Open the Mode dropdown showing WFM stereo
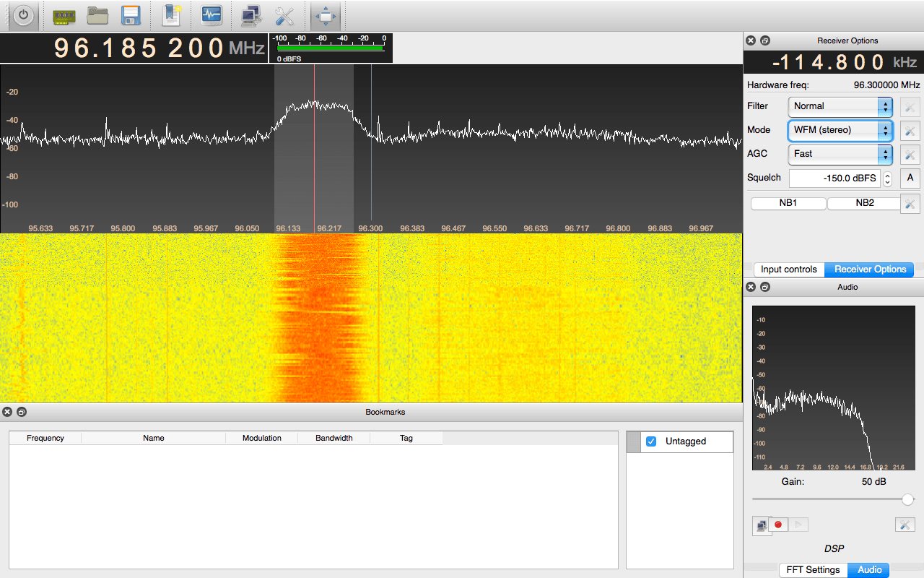Image resolution: width=924 pixels, height=578 pixels. coord(840,130)
